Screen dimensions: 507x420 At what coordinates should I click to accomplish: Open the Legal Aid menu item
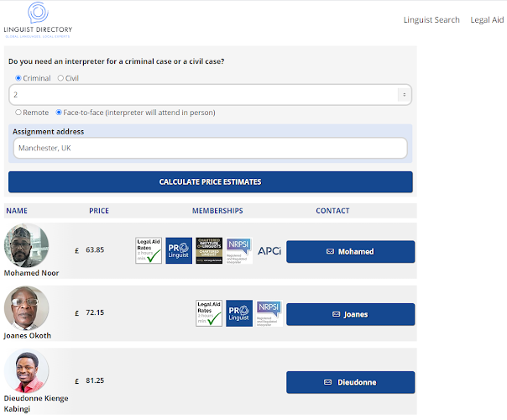pos(487,19)
